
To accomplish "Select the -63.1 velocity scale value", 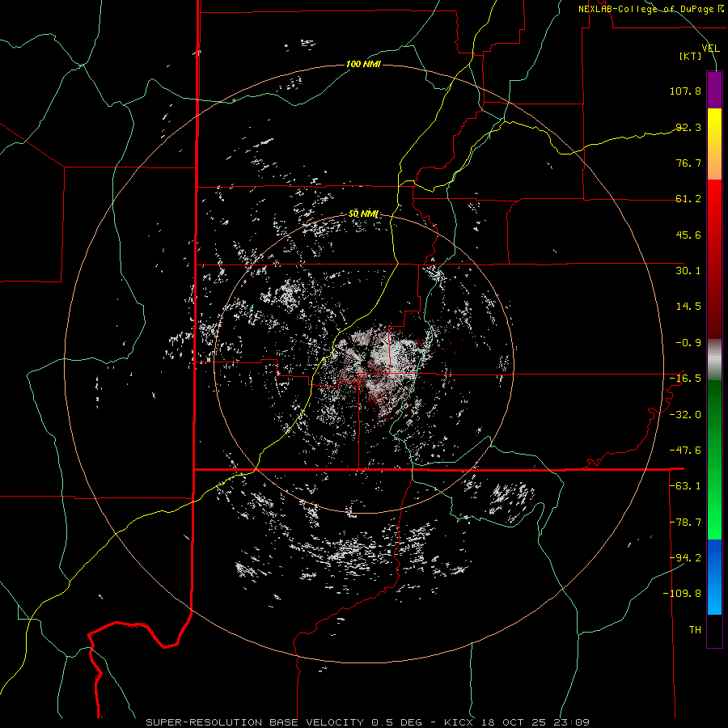I will [x=685, y=486].
